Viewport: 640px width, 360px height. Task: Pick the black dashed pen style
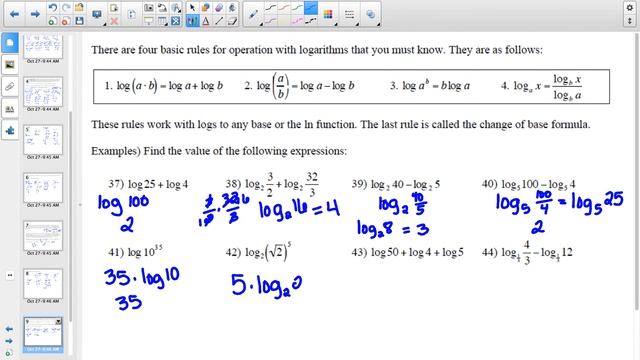coord(311,21)
